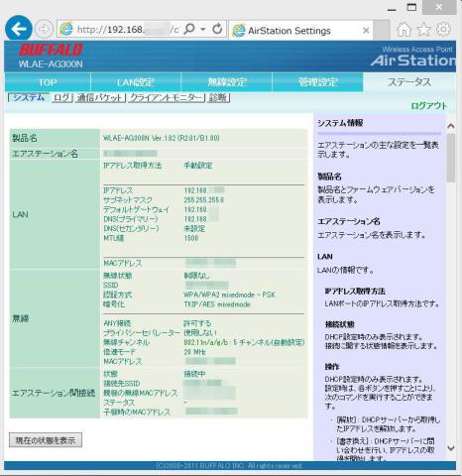This screenshot has width=462, height=476.
Task: Close the AirStation Settings tab
Action: coord(366,31)
